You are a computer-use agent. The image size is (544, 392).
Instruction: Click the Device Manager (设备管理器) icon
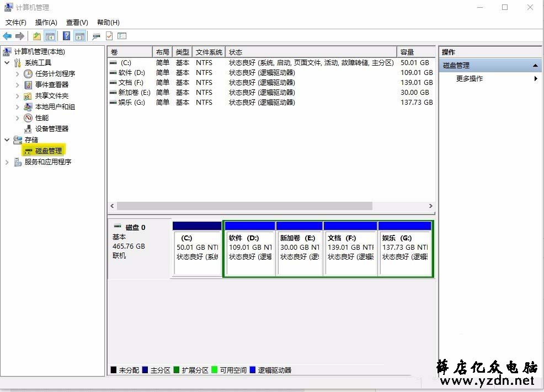coord(28,129)
